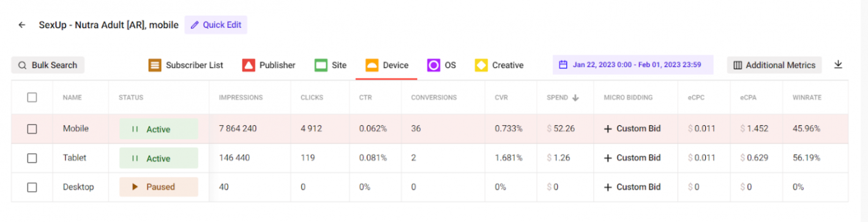Screen dimensions: 868x222
Task: Add Custom Bid for Tablet
Action: [632, 158]
